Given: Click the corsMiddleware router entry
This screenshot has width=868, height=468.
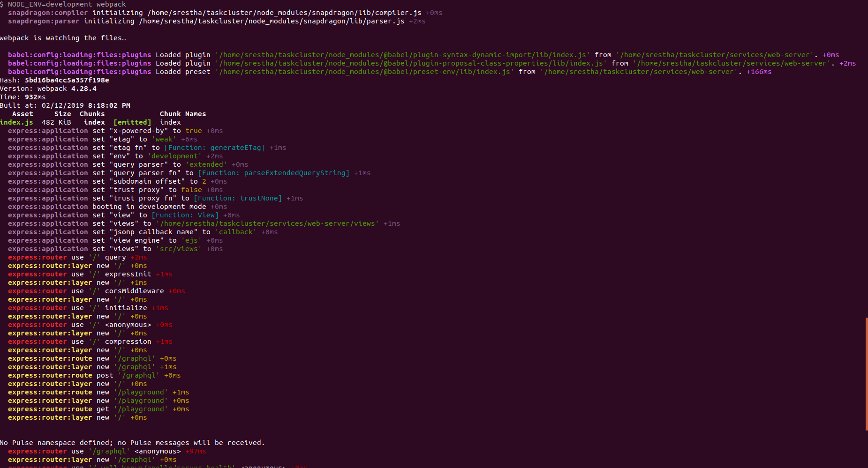Looking at the screenshot, I should [134, 291].
